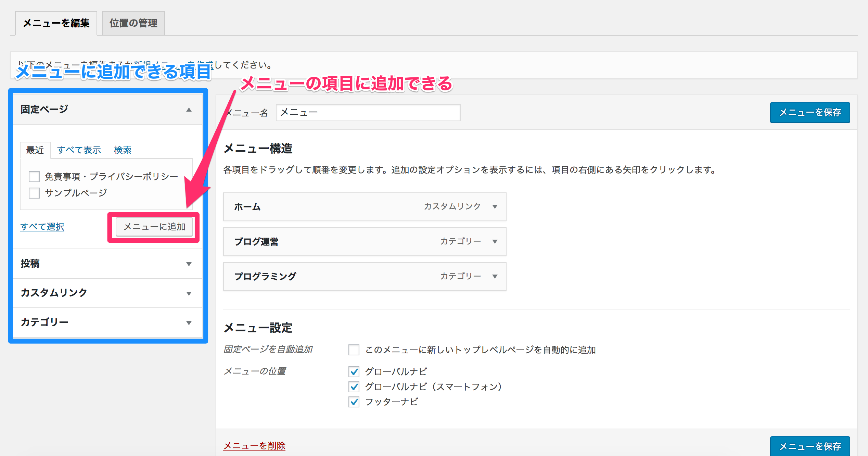Expand the 投稿 section
Image resolution: width=868 pixels, height=456 pixels.
click(189, 264)
